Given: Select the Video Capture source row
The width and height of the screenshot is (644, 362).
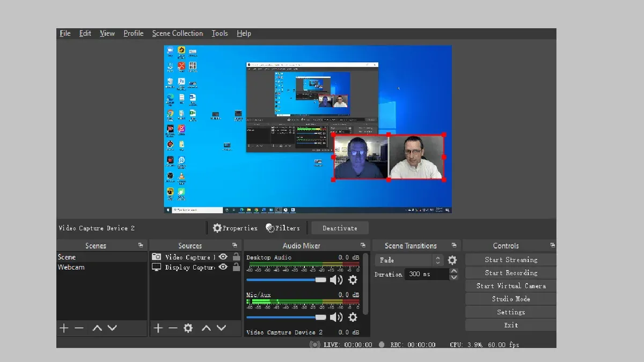Looking at the screenshot, I should 196,257.
